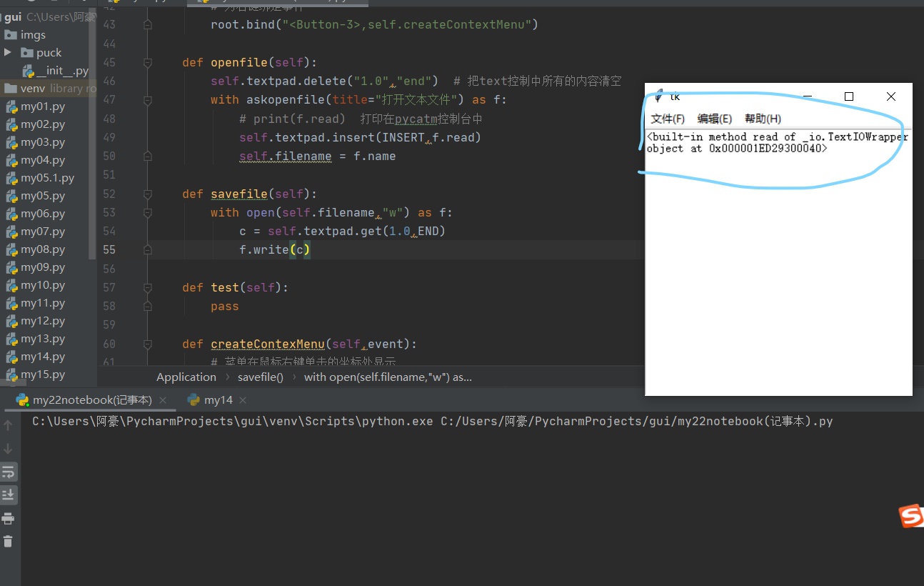Screen dimensions: 924x586
Task: Close the tk window
Action: [x=890, y=96]
